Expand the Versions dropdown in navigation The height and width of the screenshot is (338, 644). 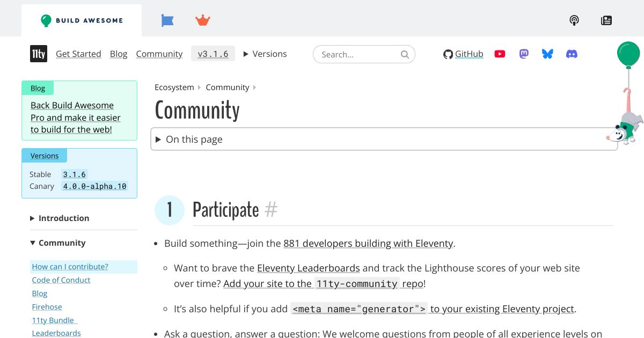(265, 54)
